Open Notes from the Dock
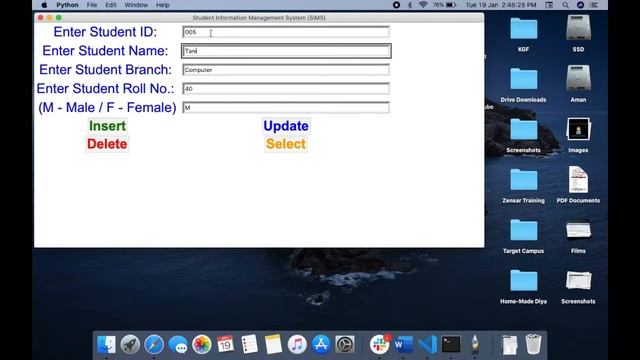The image size is (640, 360). (x=273, y=344)
